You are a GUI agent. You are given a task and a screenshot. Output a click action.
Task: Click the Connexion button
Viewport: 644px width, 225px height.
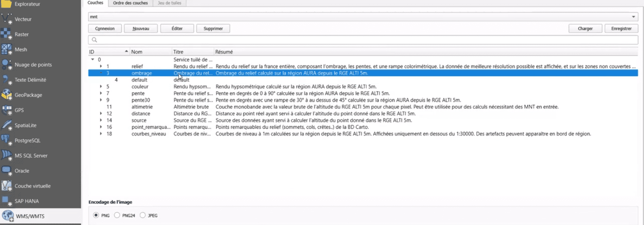point(105,29)
